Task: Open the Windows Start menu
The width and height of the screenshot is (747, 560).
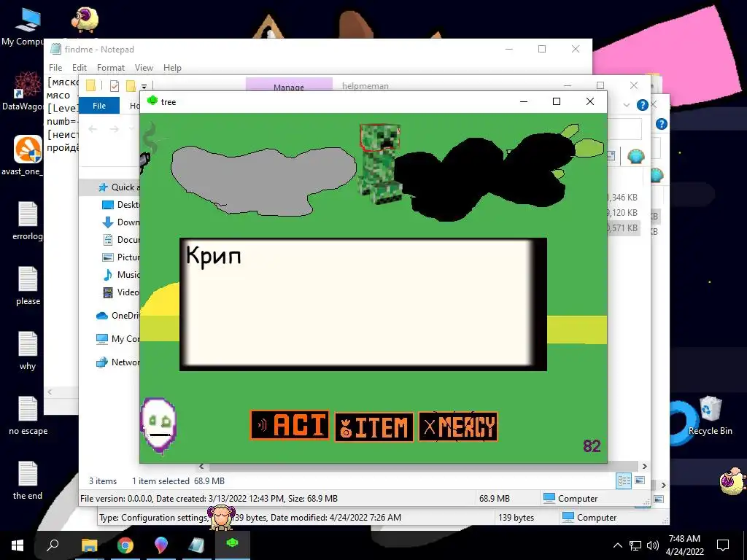Action: pos(18,545)
